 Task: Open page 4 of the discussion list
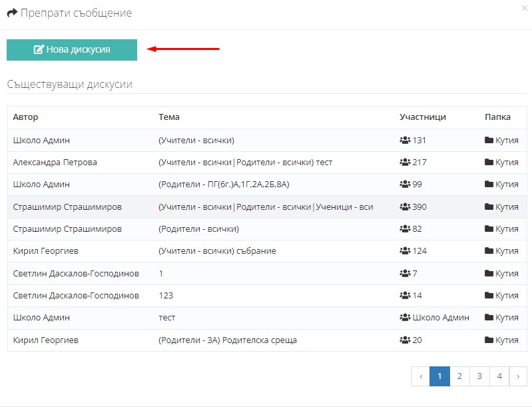499,376
